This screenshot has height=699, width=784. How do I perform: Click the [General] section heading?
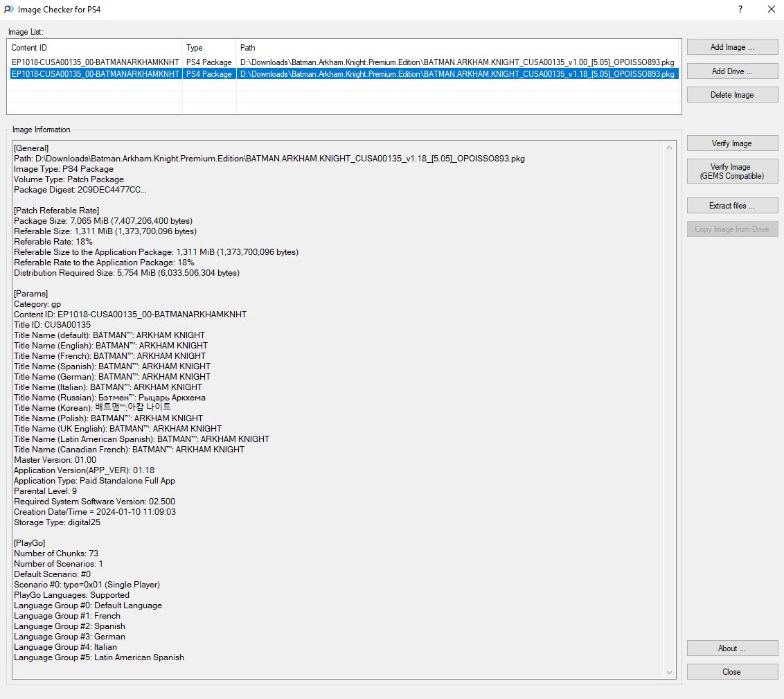[x=31, y=148]
